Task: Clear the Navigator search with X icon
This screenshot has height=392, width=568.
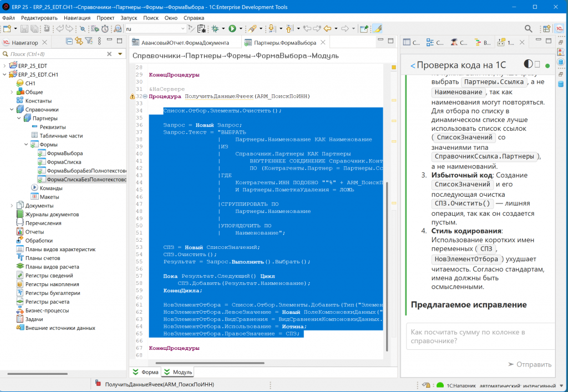Action: [x=110, y=54]
